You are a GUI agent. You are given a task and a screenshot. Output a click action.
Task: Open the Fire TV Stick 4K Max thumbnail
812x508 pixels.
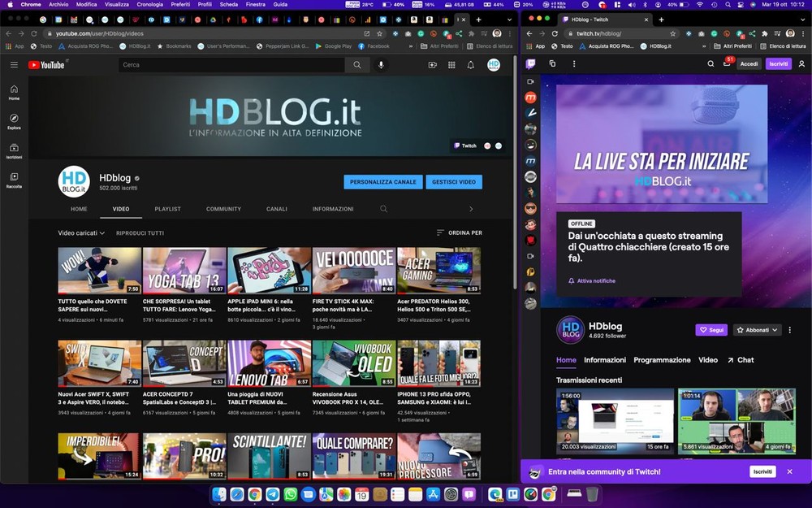point(354,271)
